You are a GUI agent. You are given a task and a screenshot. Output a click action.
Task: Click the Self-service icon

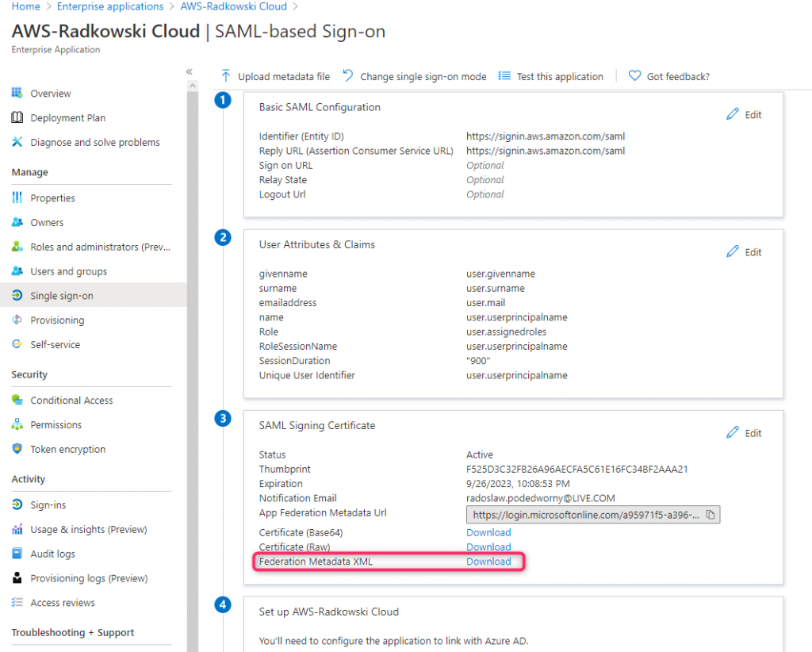click(17, 344)
